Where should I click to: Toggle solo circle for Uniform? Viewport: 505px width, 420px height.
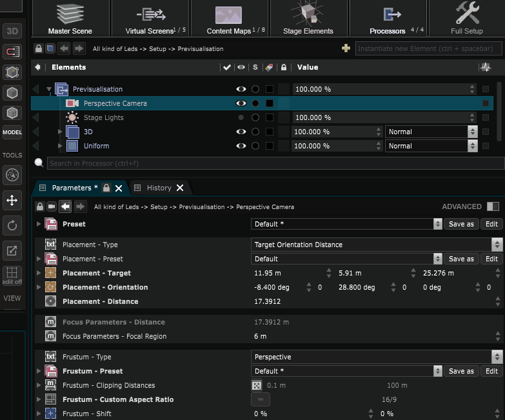(255, 146)
